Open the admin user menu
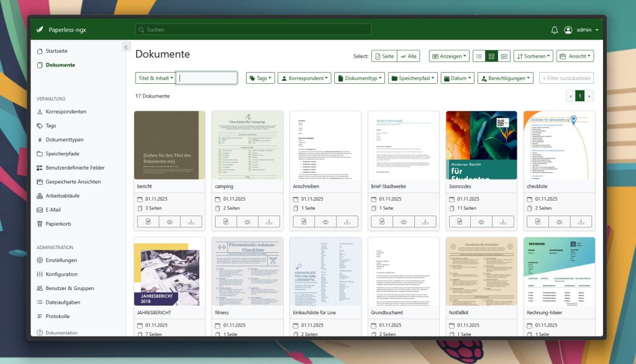 582,30
